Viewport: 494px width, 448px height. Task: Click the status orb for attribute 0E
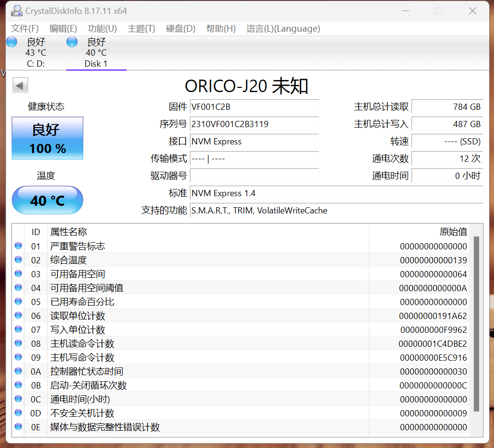coord(18,426)
